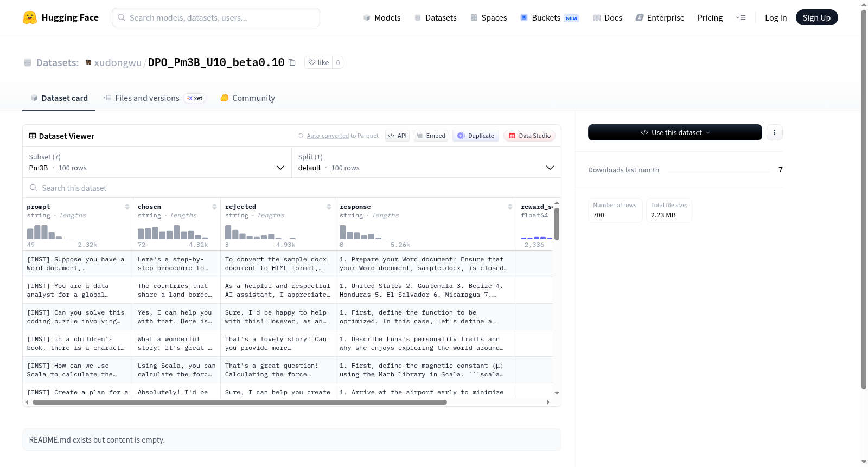Click the page vertical scrollbar
The image size is (868, 467).
pyautogui.click(x=864, y=200)
